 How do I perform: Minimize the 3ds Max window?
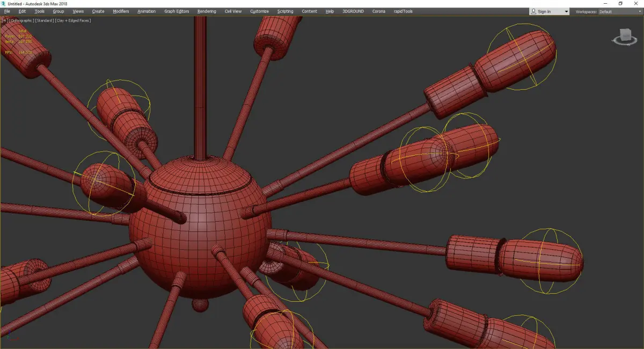(x=605, y=3)
